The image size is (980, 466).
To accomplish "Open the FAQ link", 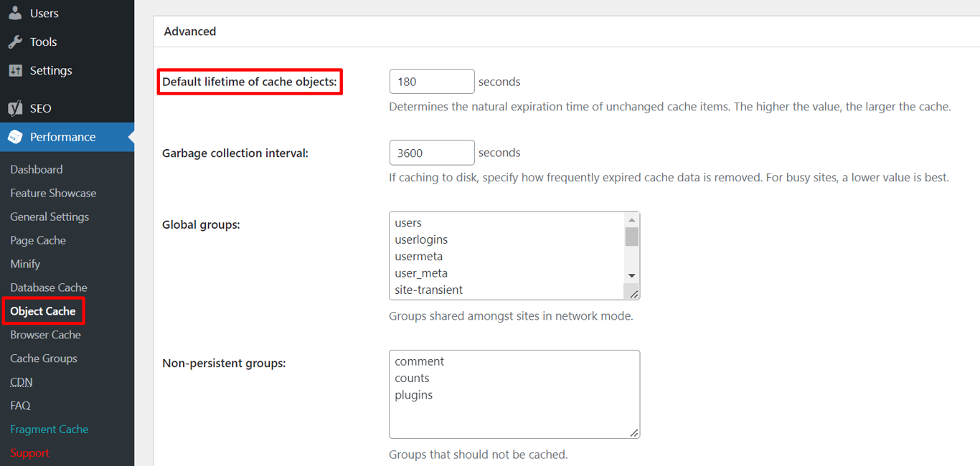I will point(19,406).
